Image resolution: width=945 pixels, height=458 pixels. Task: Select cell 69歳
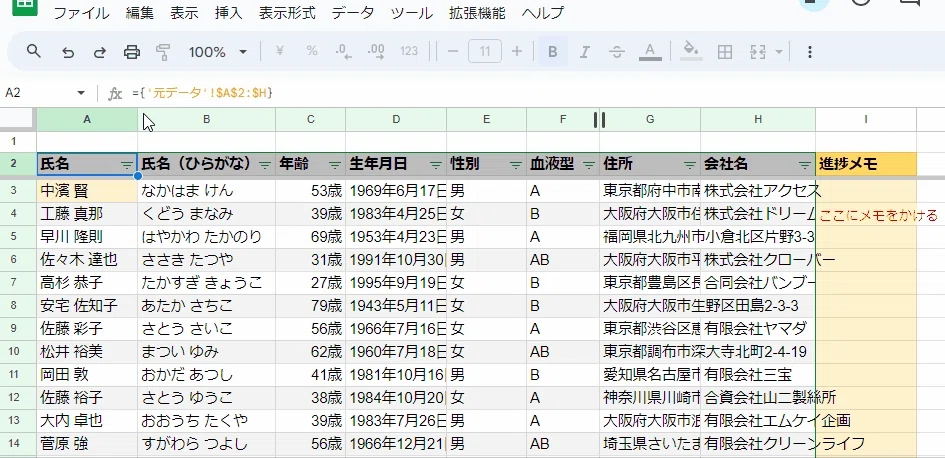click(310, 237)
